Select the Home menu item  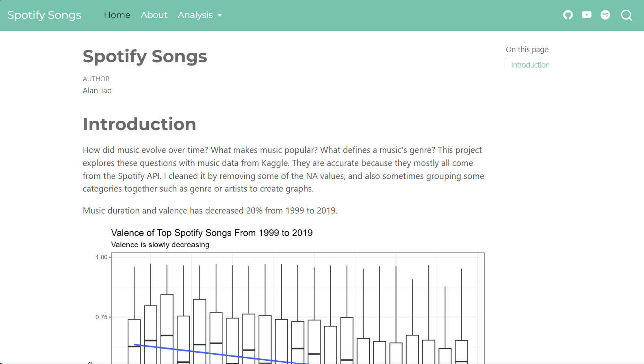point(117,15)
